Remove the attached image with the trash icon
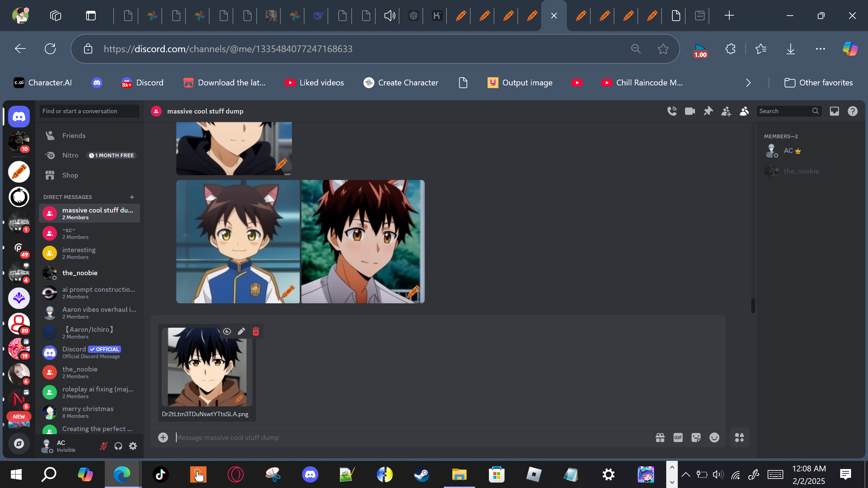The width and height of the screenshot is (868, 488). click(x=256, y=331)
